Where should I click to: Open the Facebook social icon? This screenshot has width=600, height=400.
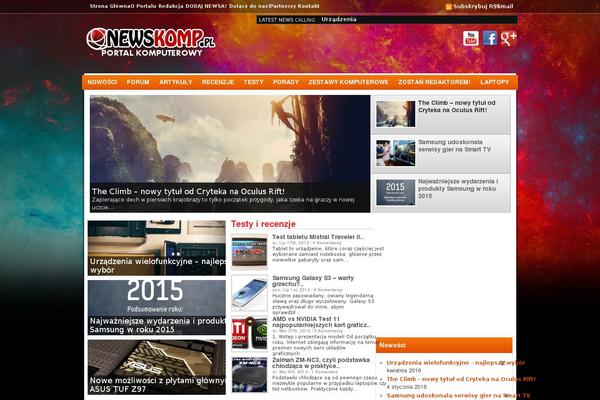point(490,39)
